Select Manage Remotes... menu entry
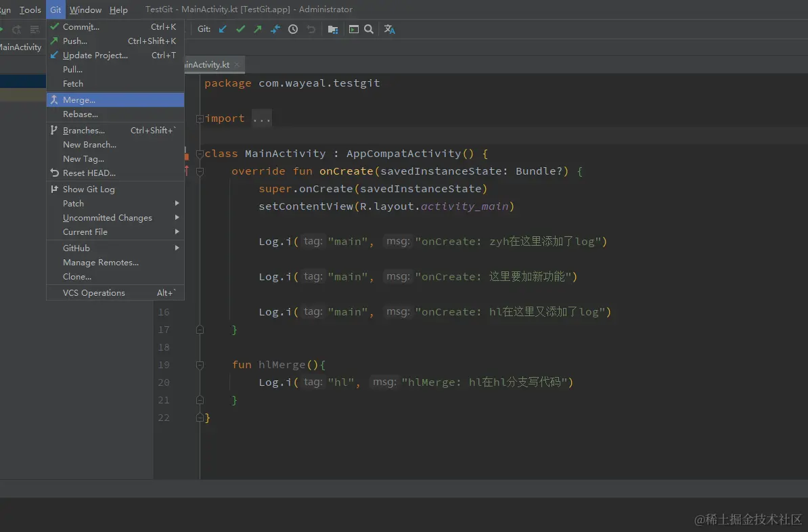This screenshot has width=808, height=532. (101, 263)
